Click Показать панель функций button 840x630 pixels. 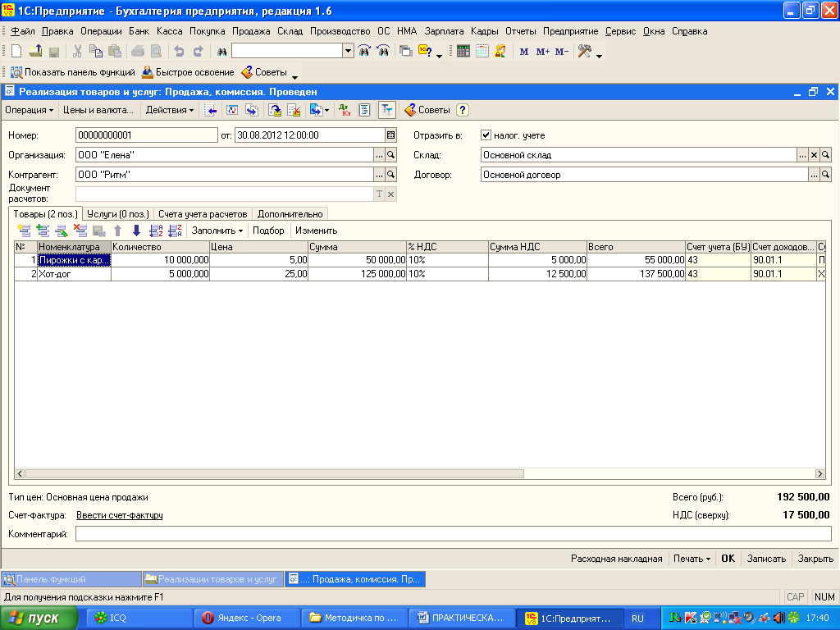[73, 72]
